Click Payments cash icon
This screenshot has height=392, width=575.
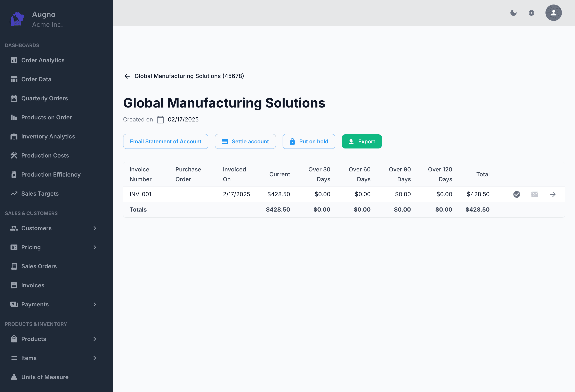(14, 304)
